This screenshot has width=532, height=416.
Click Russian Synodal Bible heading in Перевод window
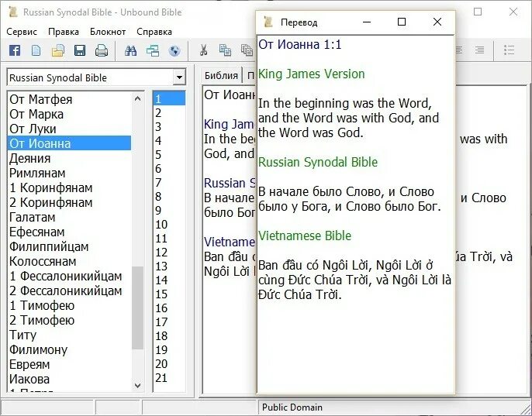click(318, 162)
